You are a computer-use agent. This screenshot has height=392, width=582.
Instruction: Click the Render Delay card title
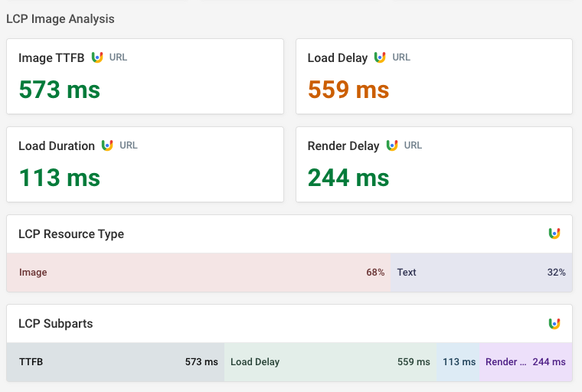tap(343, 146)
